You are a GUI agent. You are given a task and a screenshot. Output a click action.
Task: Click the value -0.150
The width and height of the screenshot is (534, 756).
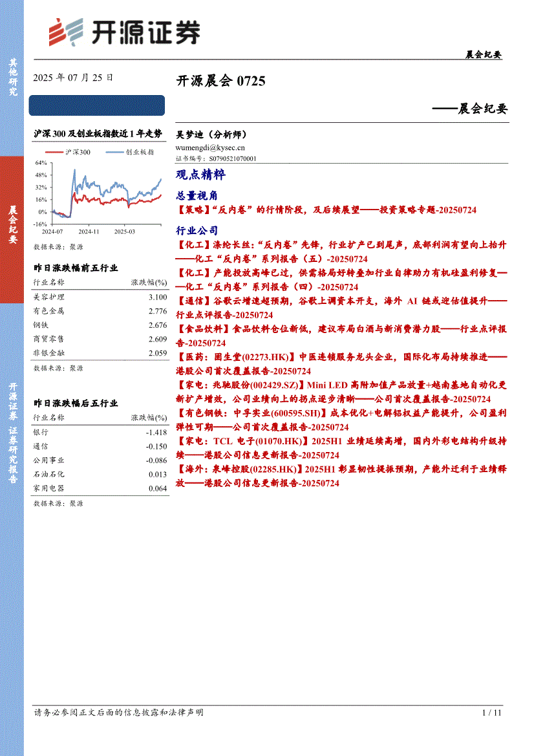(156, 446)
